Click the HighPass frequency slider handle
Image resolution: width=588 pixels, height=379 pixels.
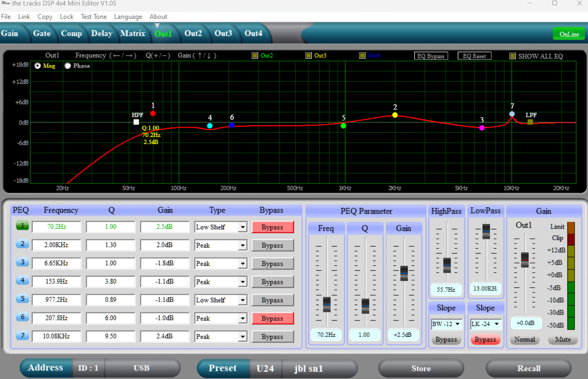point(447,265)
